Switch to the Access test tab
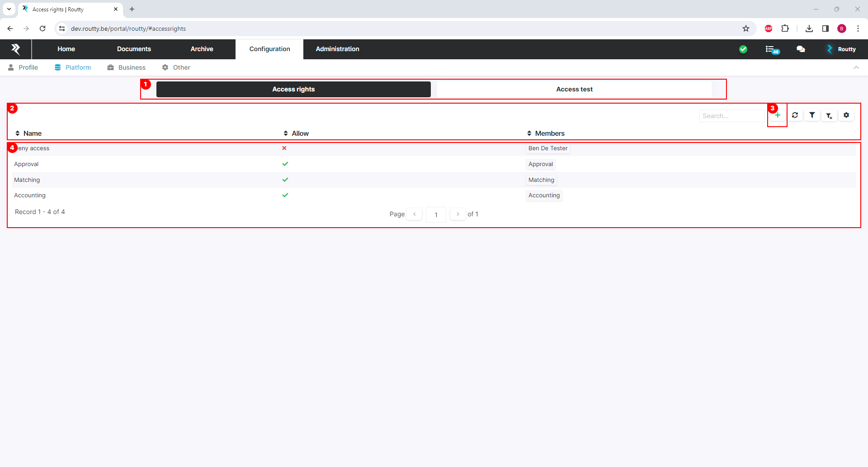 coord(574,89)
